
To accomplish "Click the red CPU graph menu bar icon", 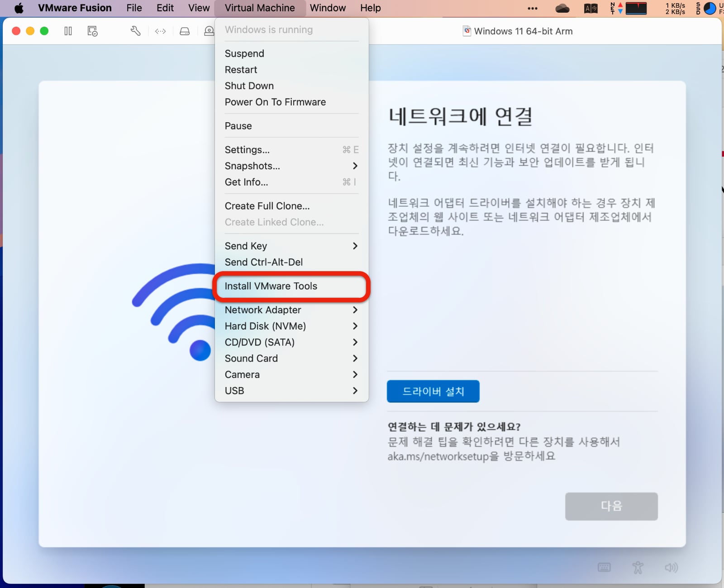I will tap(636, 8).
